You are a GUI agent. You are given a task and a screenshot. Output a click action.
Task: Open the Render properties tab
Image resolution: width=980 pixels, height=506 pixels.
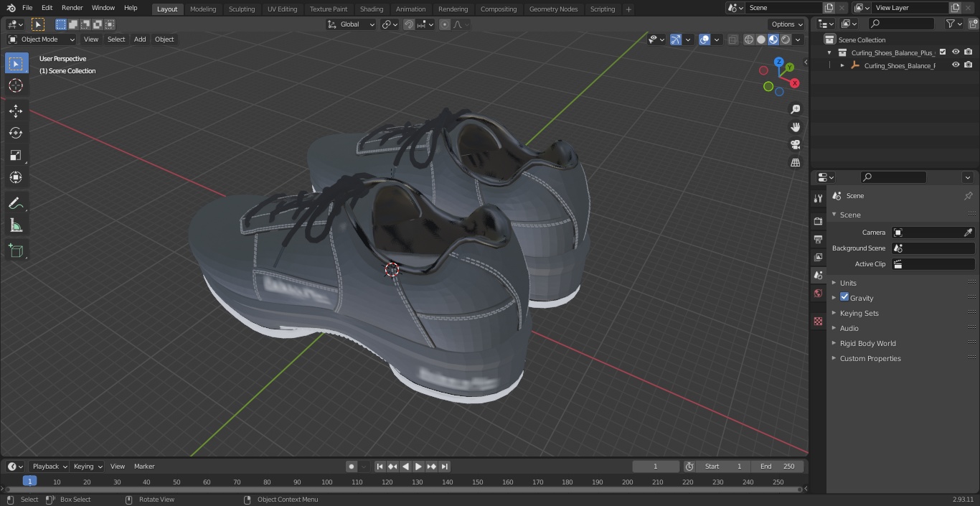click(x=818, y=221)
